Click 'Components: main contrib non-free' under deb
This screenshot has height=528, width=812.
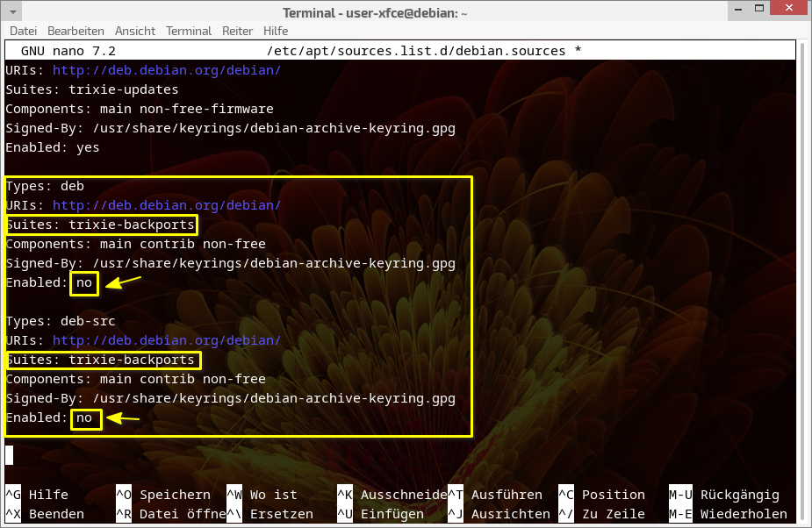[x=136, y=244]
